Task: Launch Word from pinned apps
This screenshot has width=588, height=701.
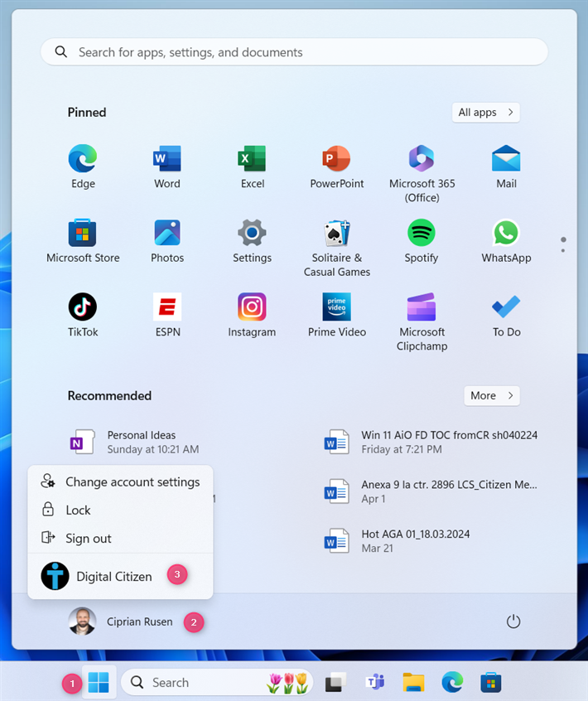Action: pyautogui.click(x=167, y=167)
